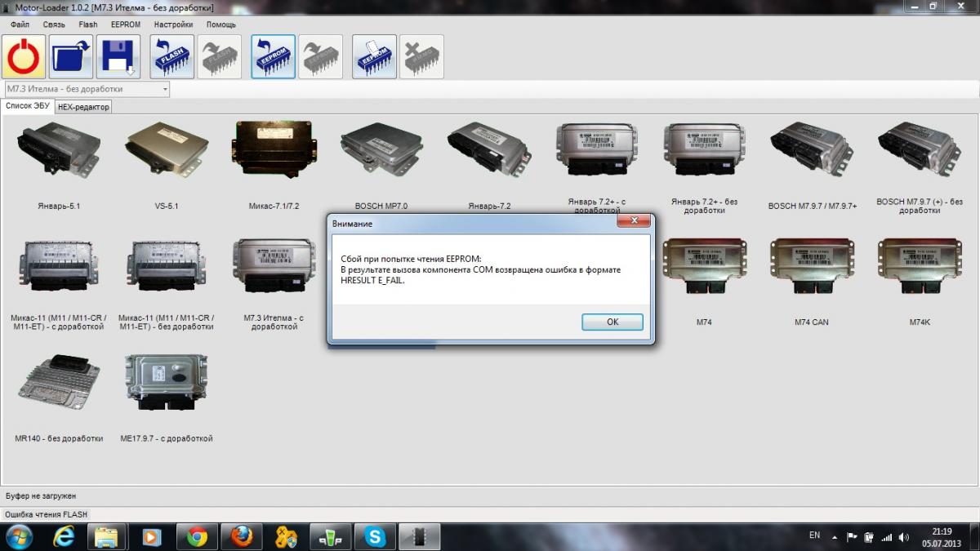Click the 'Буфер не загружен' status text
Screen dimensions: 980x551
[x=41, y=495]
